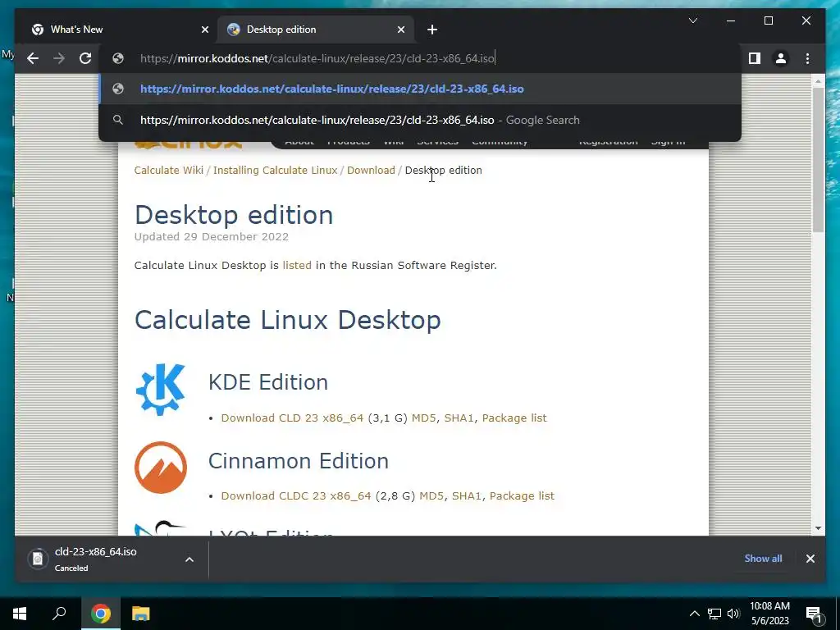
Task: Click the canceled cld-23-x86_64.iso download item
Action: (97, 559)
